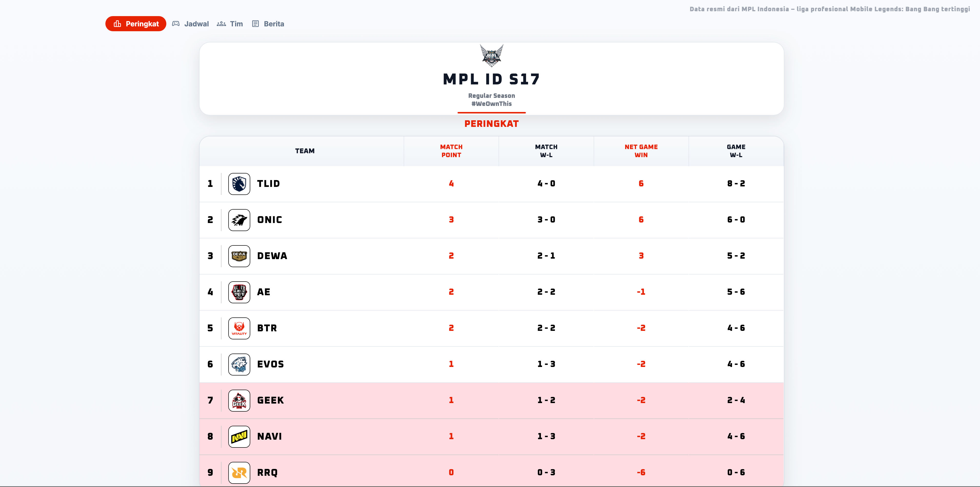Click the MATCH W-L column header
This screenshot has width=980, height=487.
tap(546, 151)
